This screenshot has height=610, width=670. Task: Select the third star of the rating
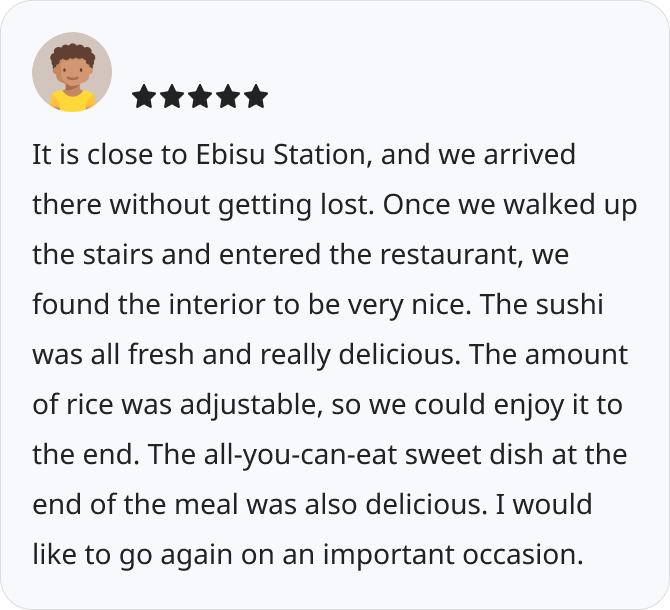200,97
